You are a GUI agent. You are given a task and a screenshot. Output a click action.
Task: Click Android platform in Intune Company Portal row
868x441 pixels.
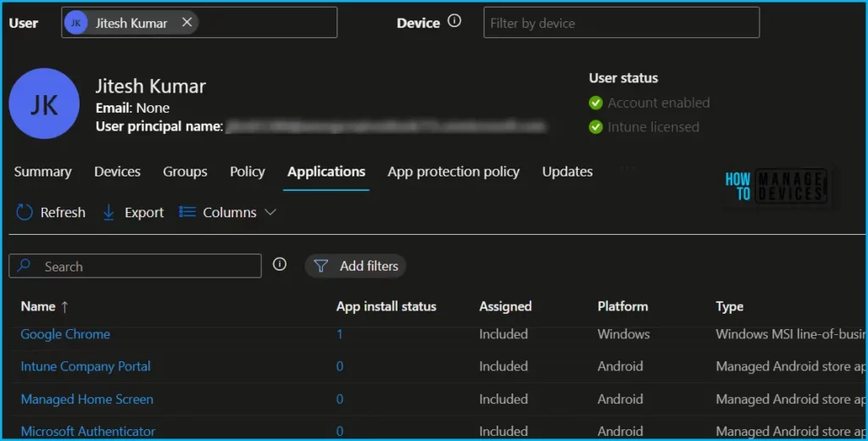(x=620, y=366)
